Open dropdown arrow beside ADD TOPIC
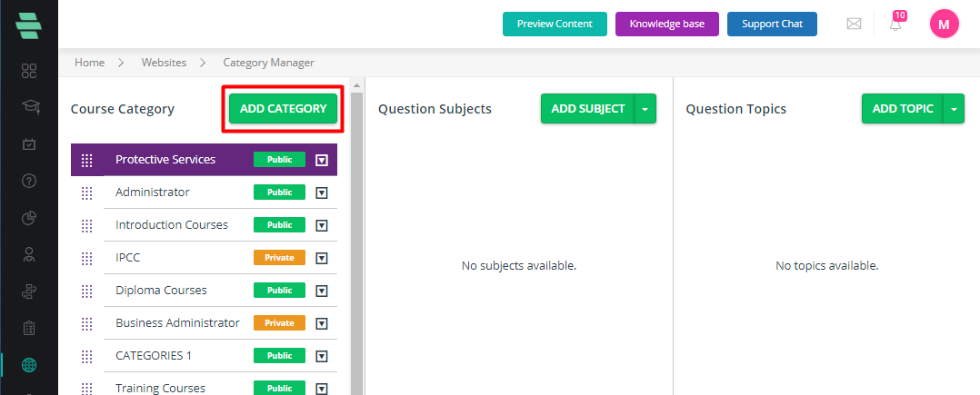The width and height of the screenshot is (980, 395). (954, 109)
